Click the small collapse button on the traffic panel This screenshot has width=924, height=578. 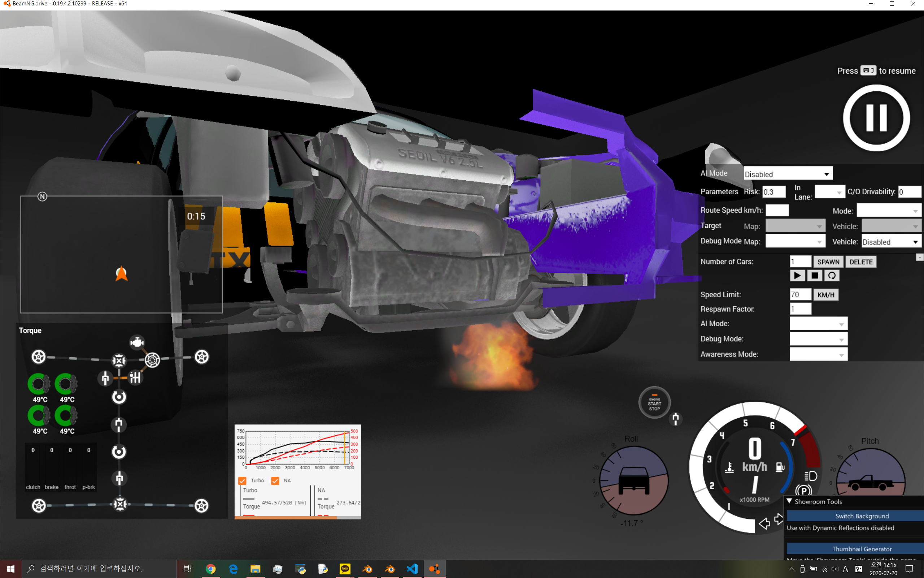(919, 258)
